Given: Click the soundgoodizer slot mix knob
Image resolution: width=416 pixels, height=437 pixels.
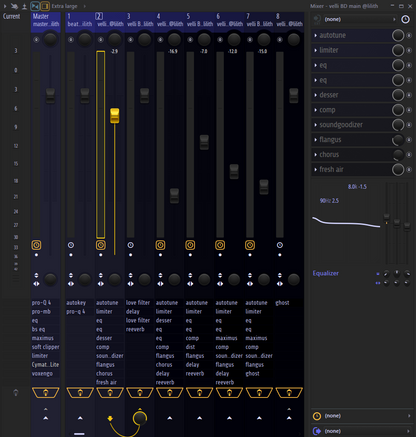Looking at the screenshot, I should [398, 125].
